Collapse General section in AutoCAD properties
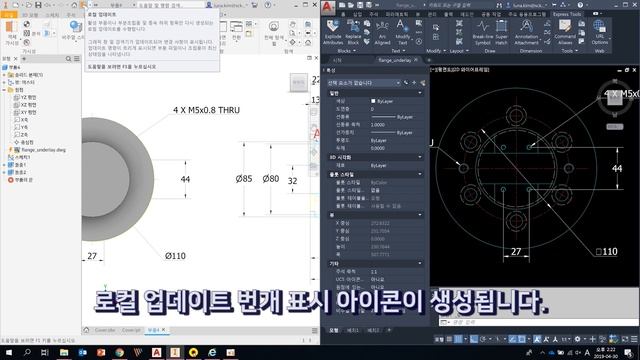 pos(420,93)
